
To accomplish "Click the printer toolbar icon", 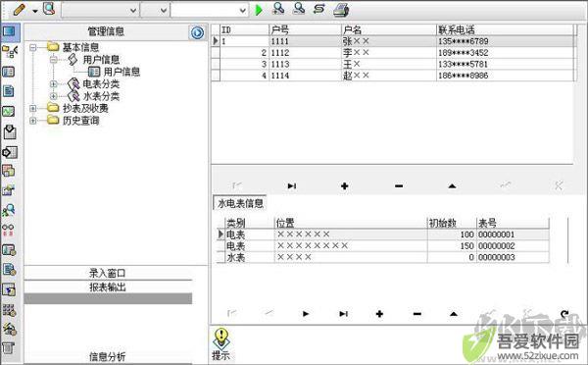I will click(x=341, y=10).
